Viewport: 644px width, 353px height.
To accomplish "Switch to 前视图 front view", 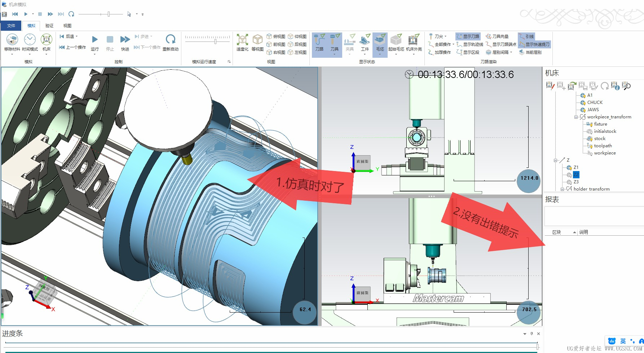I will [276, 44].
